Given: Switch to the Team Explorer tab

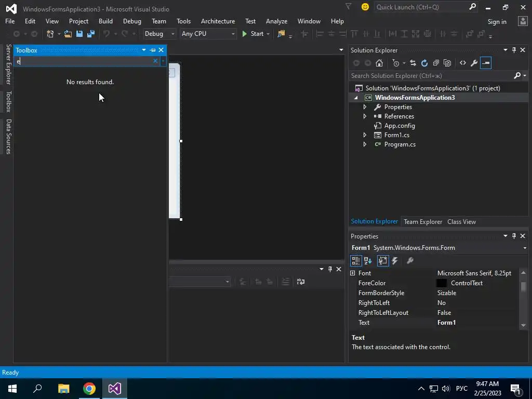Looking at the screenshot, I should click(x=423, y=221).
